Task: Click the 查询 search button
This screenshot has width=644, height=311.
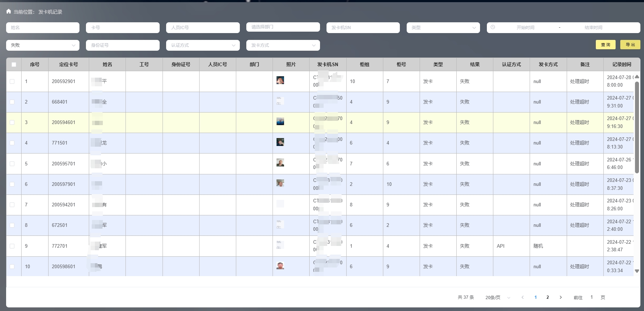Action: pyautogui.click(x=606, y=45)
